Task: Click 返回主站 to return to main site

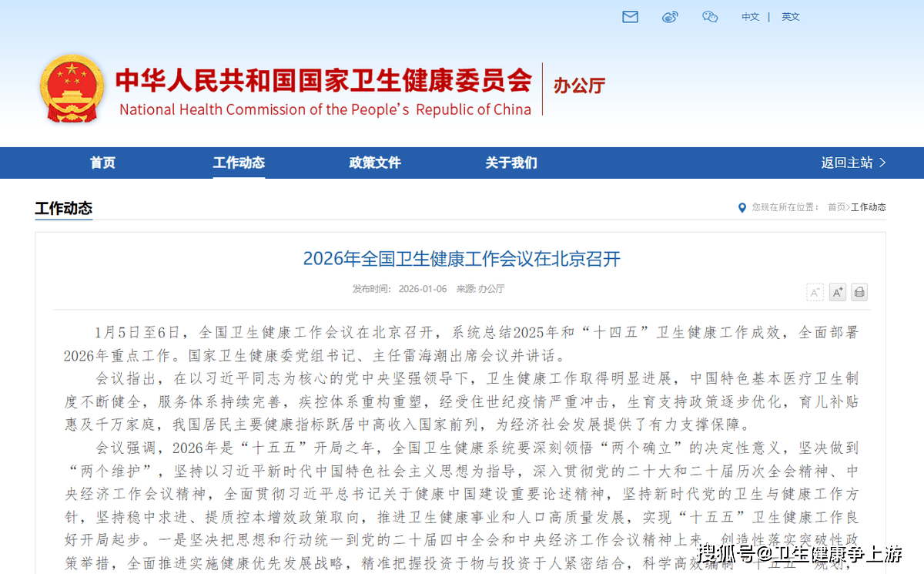Action: [x=853, y=163]
